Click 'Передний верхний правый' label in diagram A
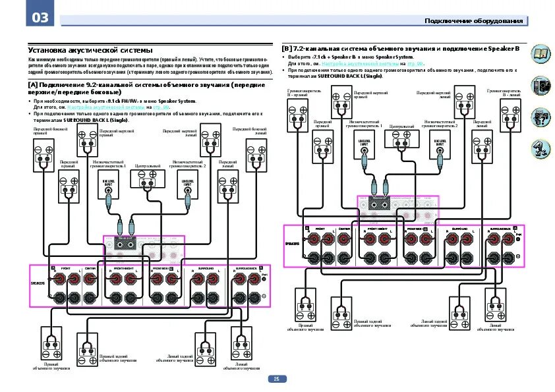This screenshot has width=555, height=392. tap(117, 133)
